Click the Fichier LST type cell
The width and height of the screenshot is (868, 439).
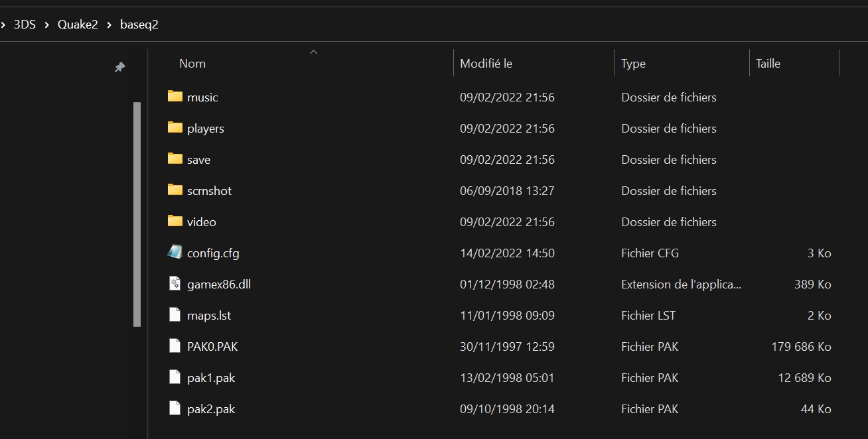[x=648, y=316]
